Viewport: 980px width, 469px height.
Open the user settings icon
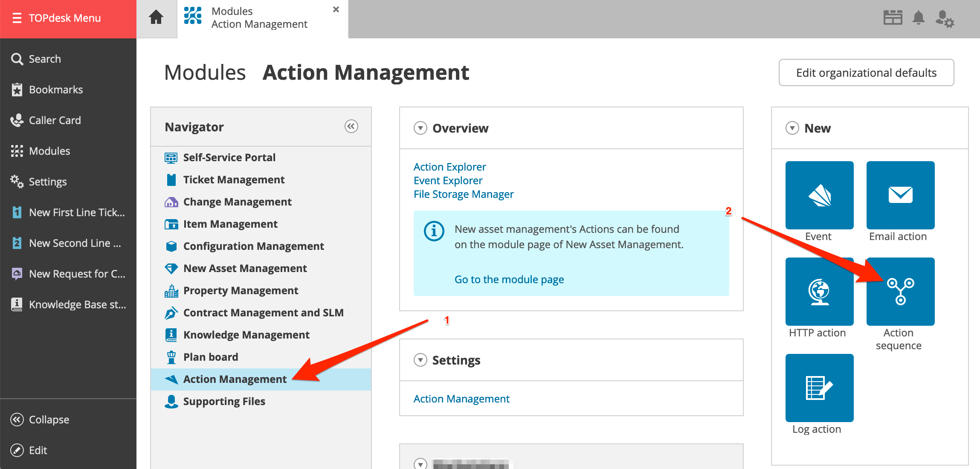[x=944, y=19]
